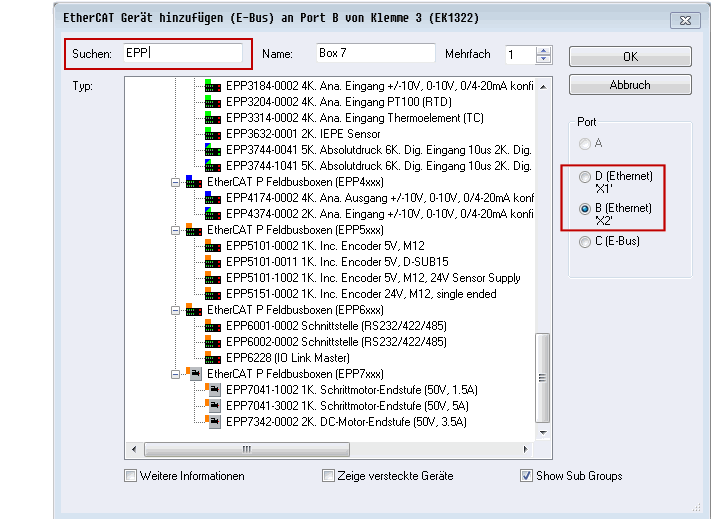Screen dimensions: 711x521
Task: Select EPP3314-0002 Thermoelement (TC) row
Action: (x=355, y=118)
